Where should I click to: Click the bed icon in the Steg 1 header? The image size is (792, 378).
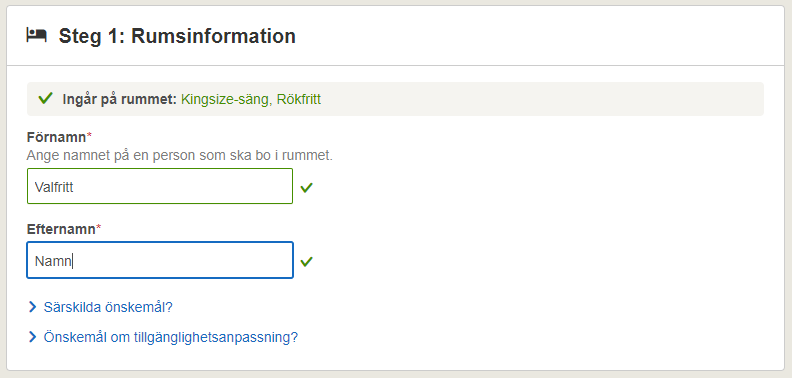(x=36, y=36)
